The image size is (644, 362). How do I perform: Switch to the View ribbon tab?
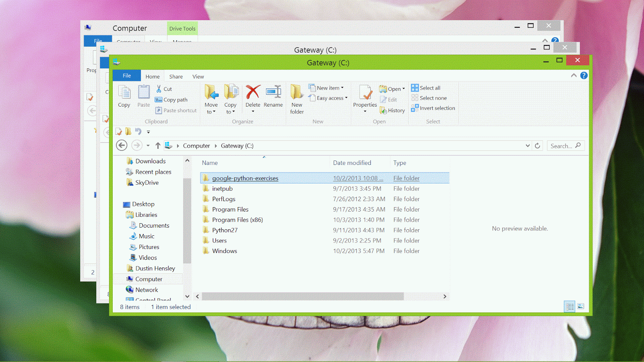point(198,76)
